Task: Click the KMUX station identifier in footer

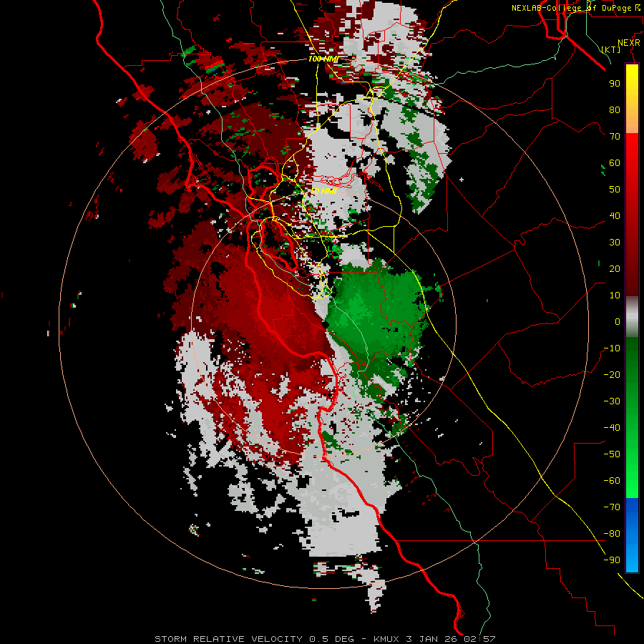Action: [x=387, y=639]
